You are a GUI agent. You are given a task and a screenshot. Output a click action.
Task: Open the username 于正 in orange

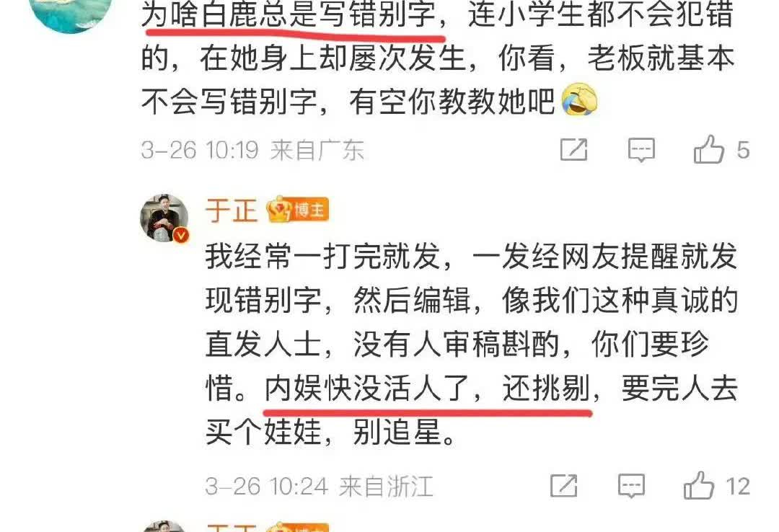click(231, 210)
